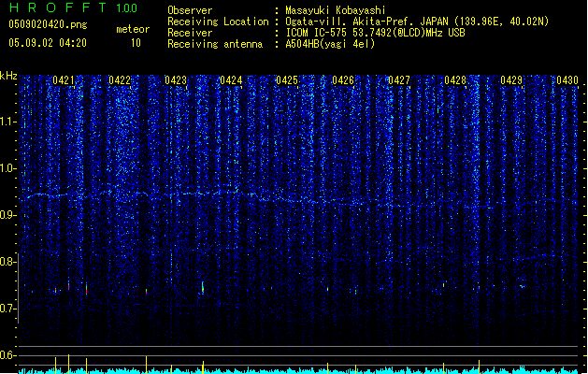
Task: Click the 0421 time marker
Action: pyautogui.click(x=64, y=80)
